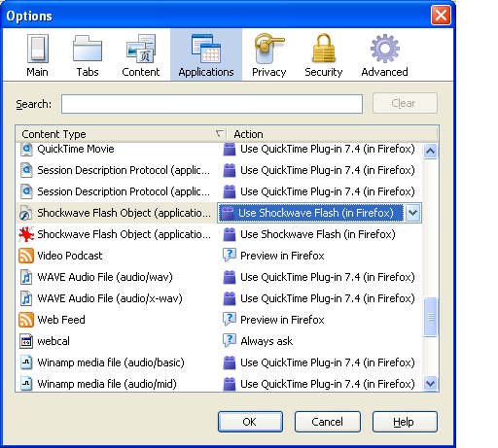
Task: Click the highlighted Use Shockwave Flash action
Action: (x=310, y=213)
